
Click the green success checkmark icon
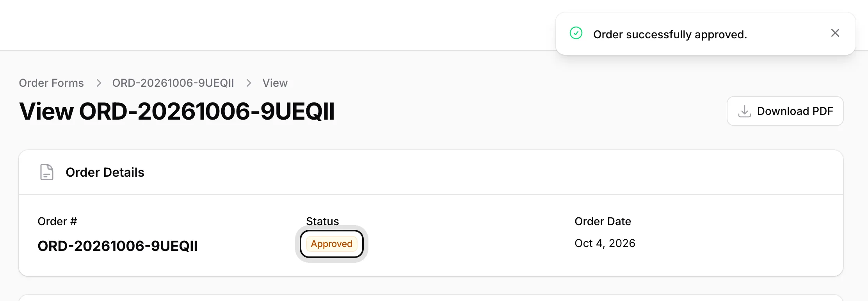click(576, 33)
